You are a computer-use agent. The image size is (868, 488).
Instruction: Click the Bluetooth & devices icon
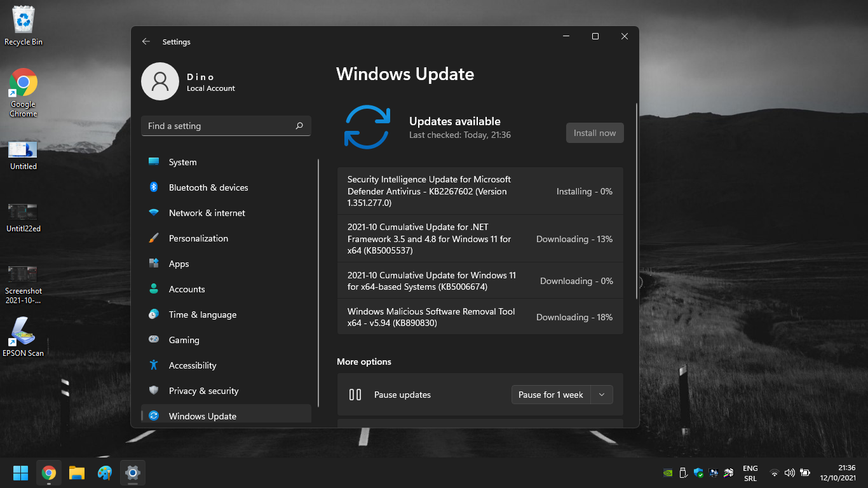[154, 187]
